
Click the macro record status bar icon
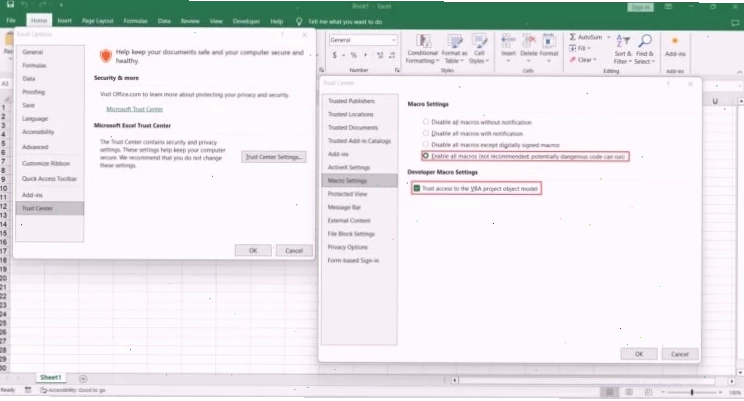pos(28,390)
